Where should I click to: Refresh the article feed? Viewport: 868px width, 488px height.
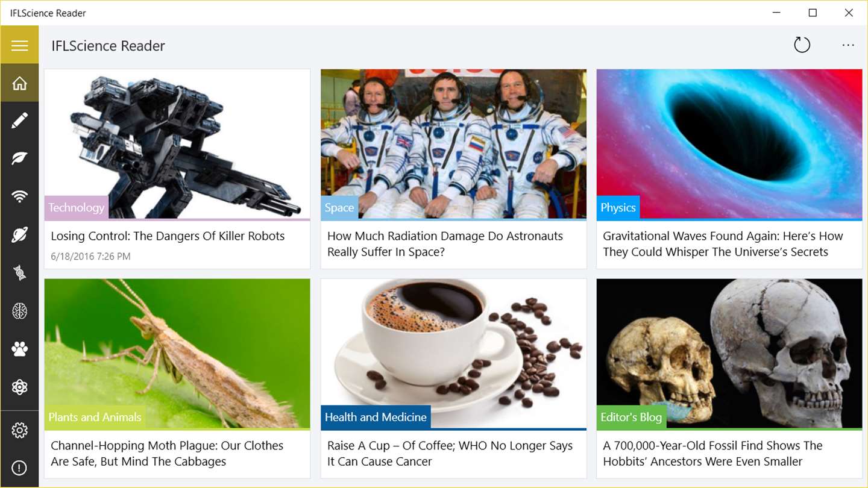point(802,45)
